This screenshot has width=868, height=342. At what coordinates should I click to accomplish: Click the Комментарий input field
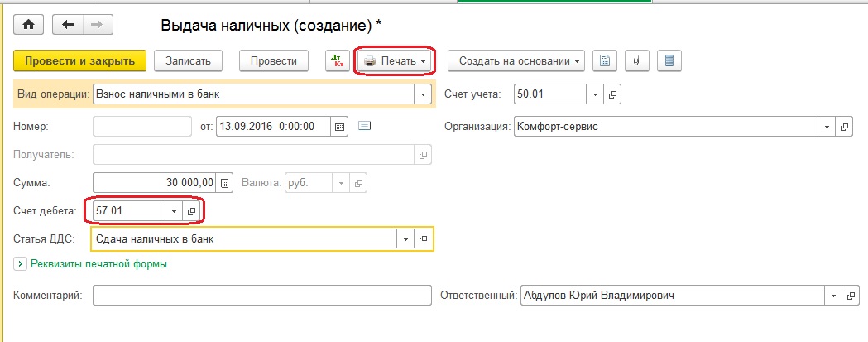pos(261,296)
